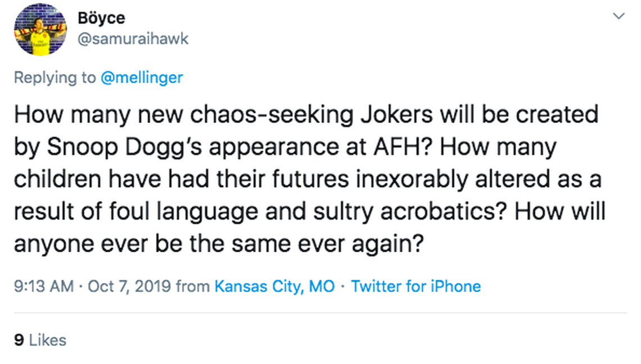Click the Twitter for iPhone source link

tap(416, 286)
